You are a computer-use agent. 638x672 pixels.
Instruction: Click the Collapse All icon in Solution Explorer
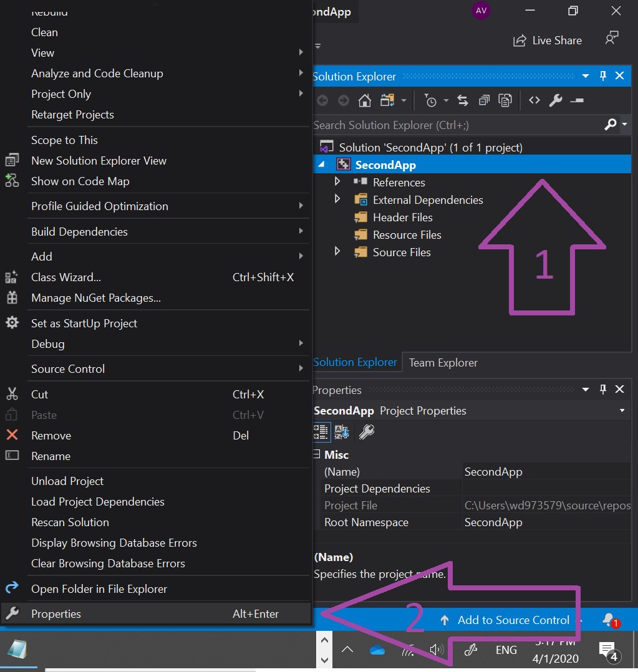484,101
